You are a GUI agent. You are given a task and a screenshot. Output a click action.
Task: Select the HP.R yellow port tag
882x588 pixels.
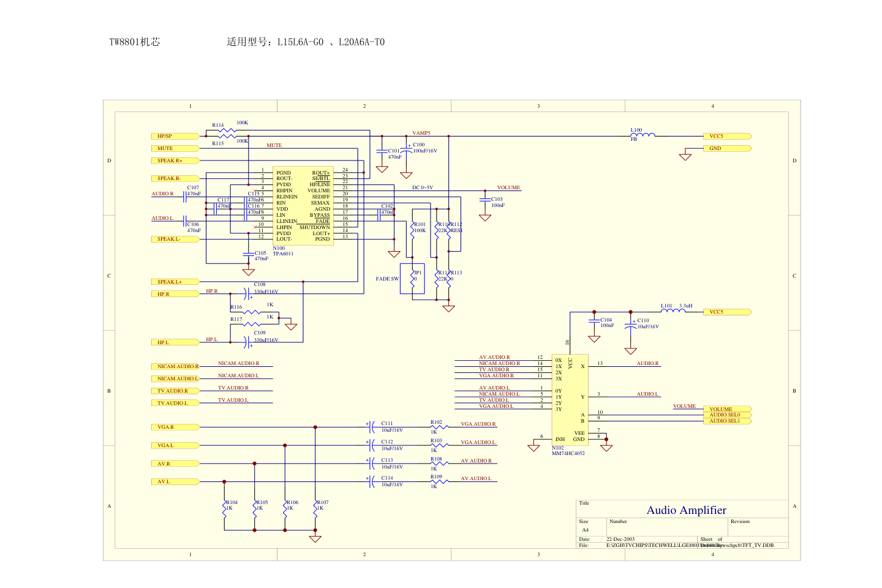click(x=176, y=294)
